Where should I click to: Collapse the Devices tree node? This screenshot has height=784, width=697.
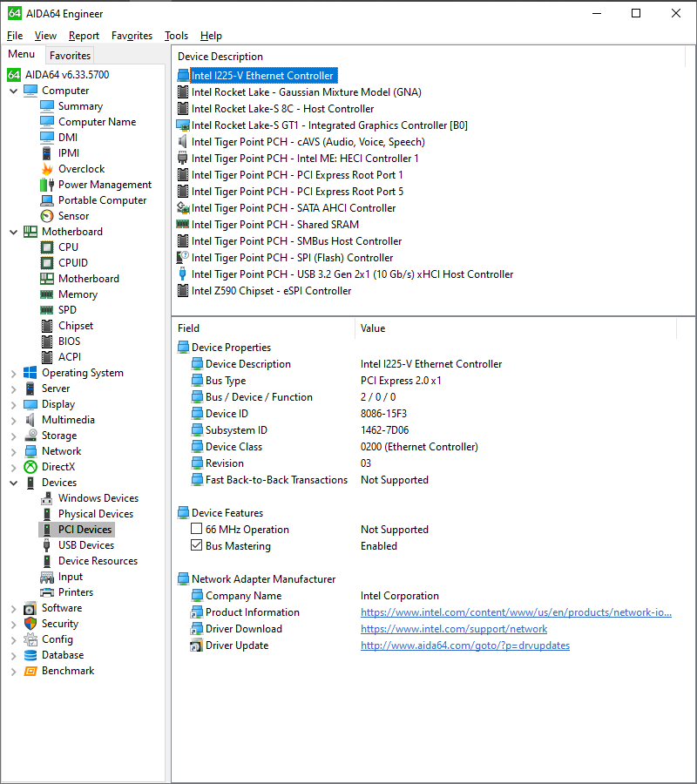pyautogui.click(x=13, y=483)
